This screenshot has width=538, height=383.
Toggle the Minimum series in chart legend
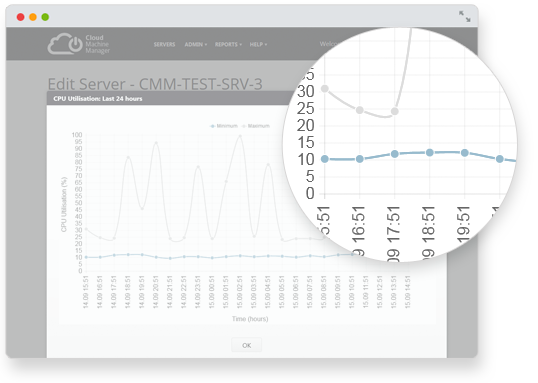click(x=224, y=126)
